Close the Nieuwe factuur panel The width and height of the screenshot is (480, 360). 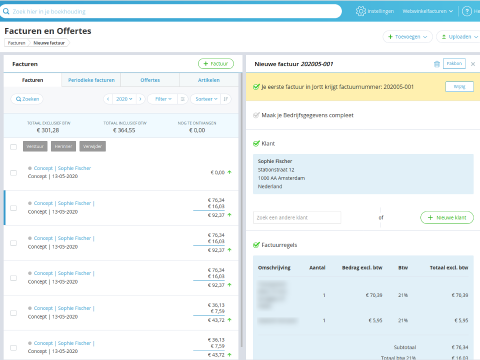(473, 64)
